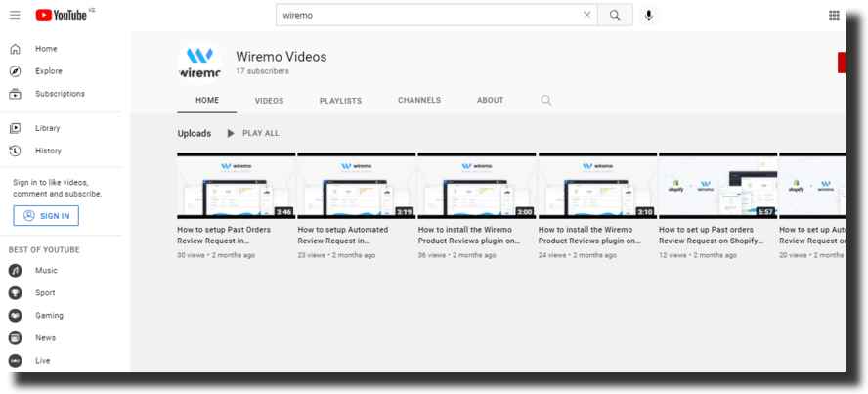Click the Sport trophy icon

(15, 293)
